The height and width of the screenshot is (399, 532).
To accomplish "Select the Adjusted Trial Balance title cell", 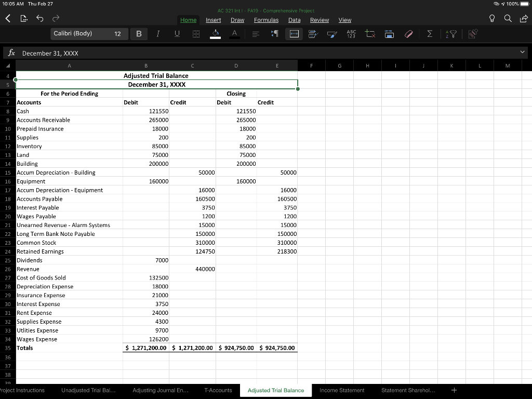I will (x=156, y=76).
